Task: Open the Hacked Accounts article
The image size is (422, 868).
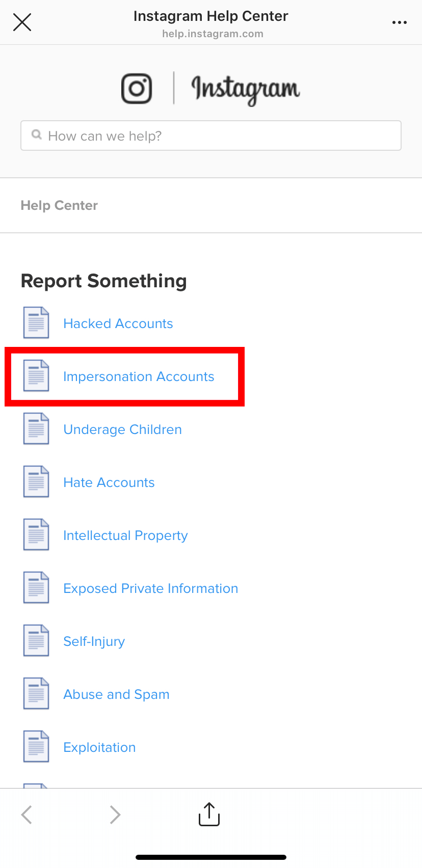Action: pos(118,323)
